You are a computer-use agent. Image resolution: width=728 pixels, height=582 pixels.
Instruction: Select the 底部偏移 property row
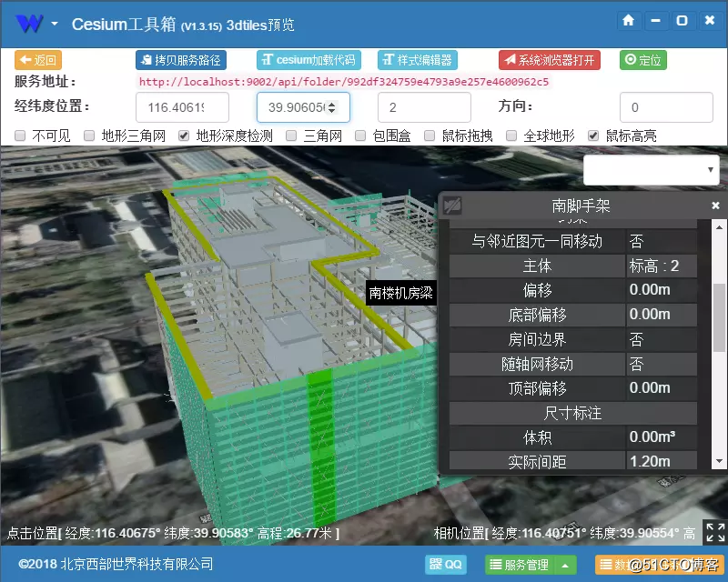[x=573, y=316]
